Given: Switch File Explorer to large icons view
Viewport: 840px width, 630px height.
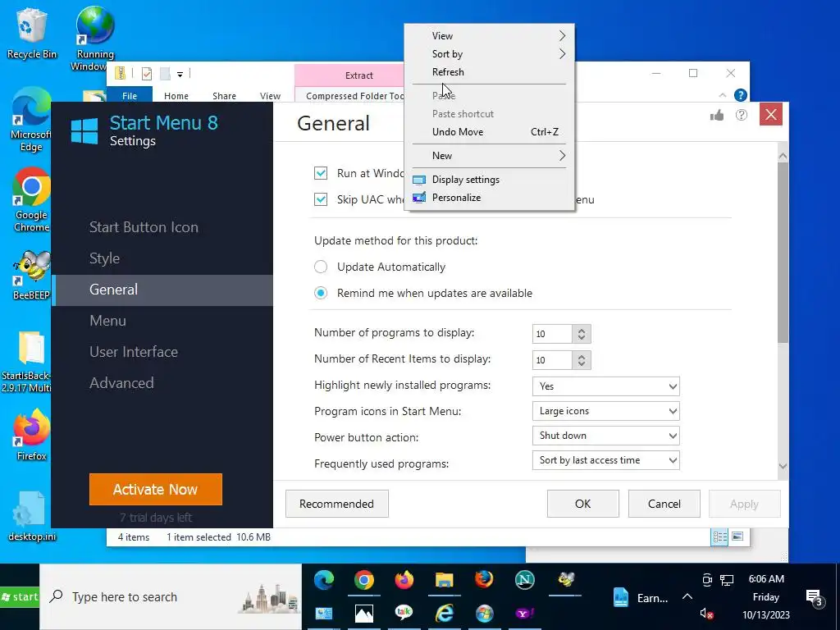Looking at the screenshot, I should tap(737, 536).
